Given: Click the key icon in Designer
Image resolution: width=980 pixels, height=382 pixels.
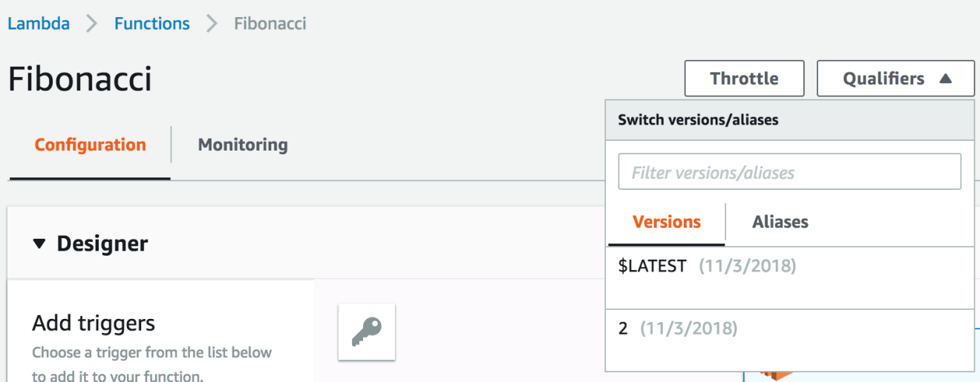Looking at the screenshot, I should click(x=367, y=332).
